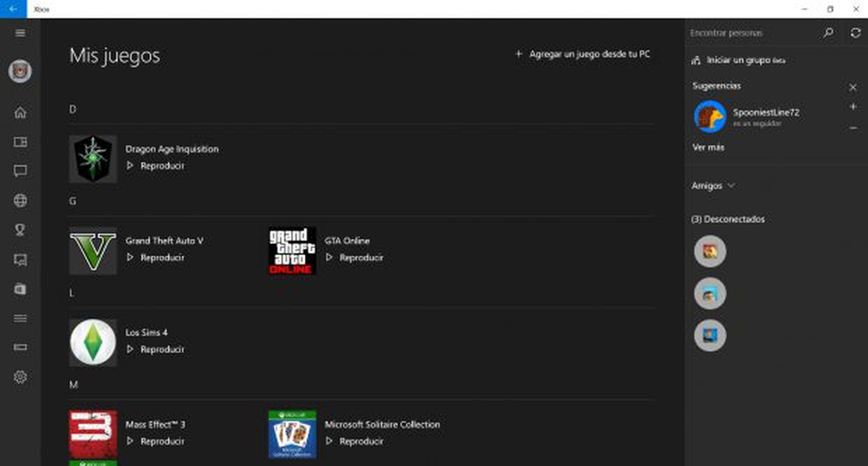Open Grand Theft Auto V tile
Viewport: 868px width, 466px height.
click(x=93, y=251)
